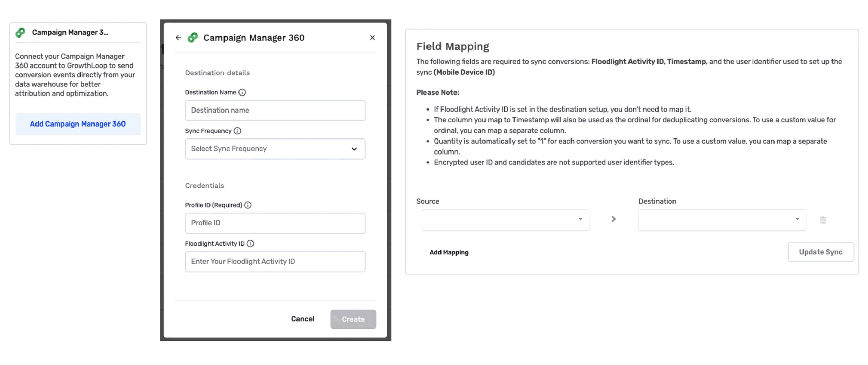Show info tooltip for Sync Frequency
Viewport: 868px width, 365px height.
(237, 131)
